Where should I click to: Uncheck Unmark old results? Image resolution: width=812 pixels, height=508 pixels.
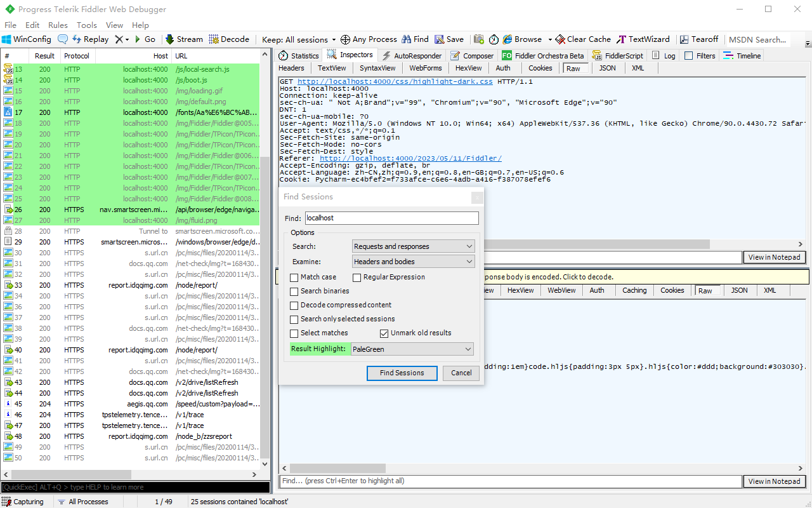pyautogui.click(x=384, y=333)
